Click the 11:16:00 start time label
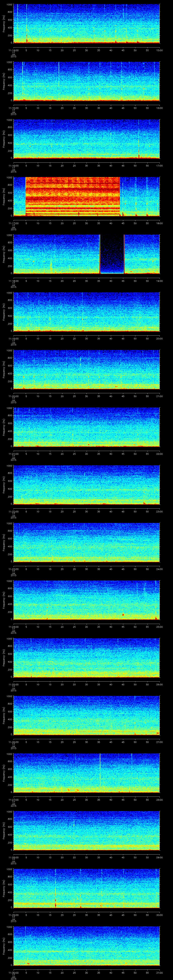 tap(14, 166)
